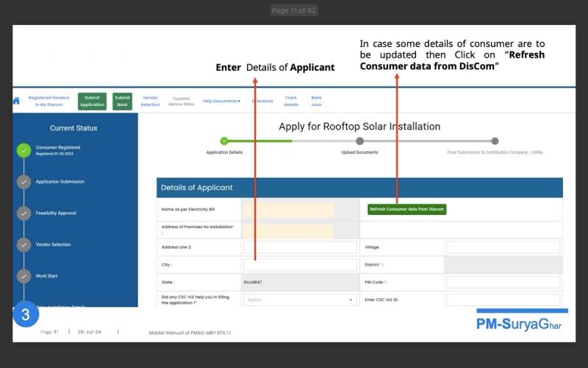Go to the home icon
The height and width of the screenshot is (368, 588).
16,101
